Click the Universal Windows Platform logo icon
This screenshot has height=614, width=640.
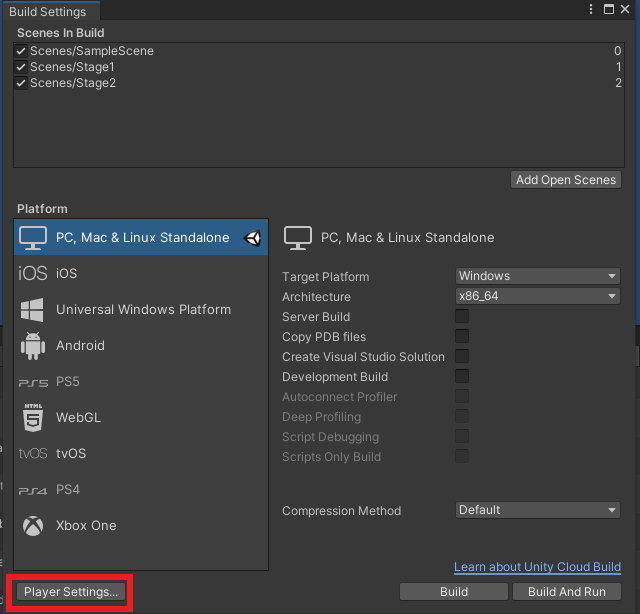(32, 309)
